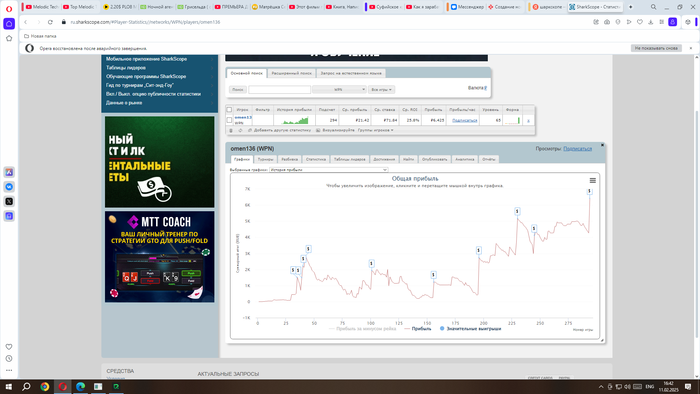The width and height of the screenshot is (700, 394).
Task: Click the player search input field
Action: 279,90
